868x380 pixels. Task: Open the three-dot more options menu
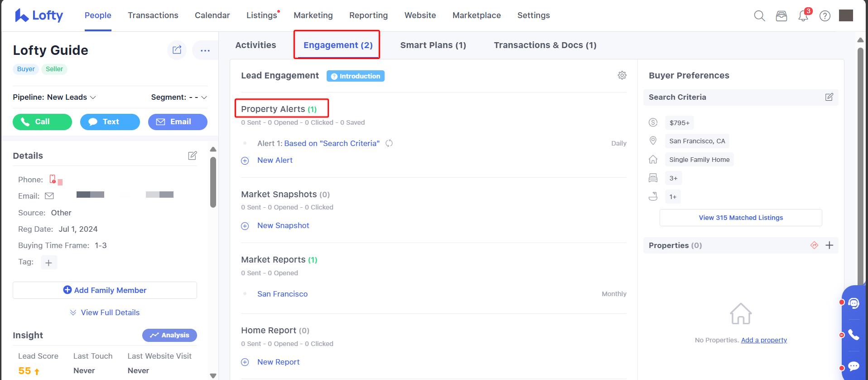pyautogui.click(x=205, y=50)
